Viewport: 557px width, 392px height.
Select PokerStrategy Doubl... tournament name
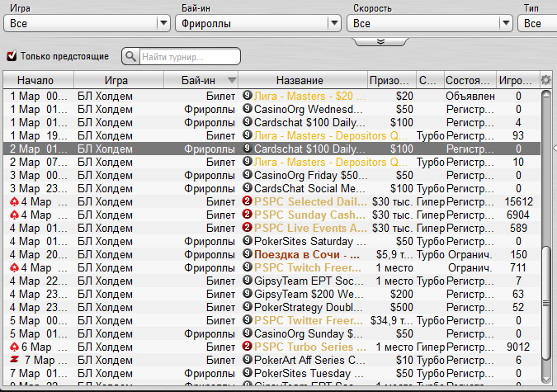(x=309, y=307)
